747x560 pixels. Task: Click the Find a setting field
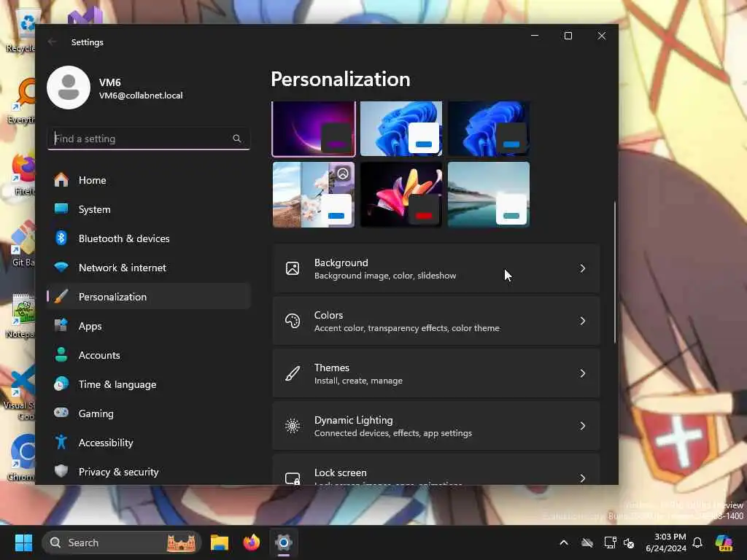click(149, 139)
